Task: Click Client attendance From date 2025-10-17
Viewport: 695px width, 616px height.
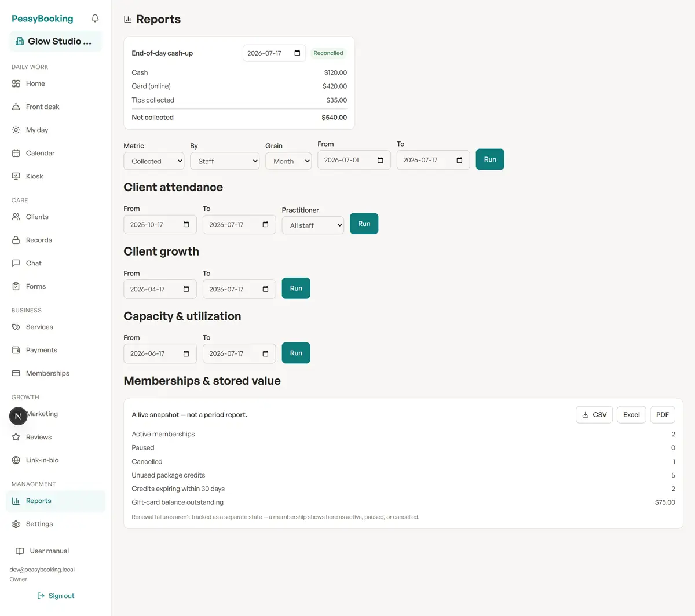Action: (x=160, y=225)
